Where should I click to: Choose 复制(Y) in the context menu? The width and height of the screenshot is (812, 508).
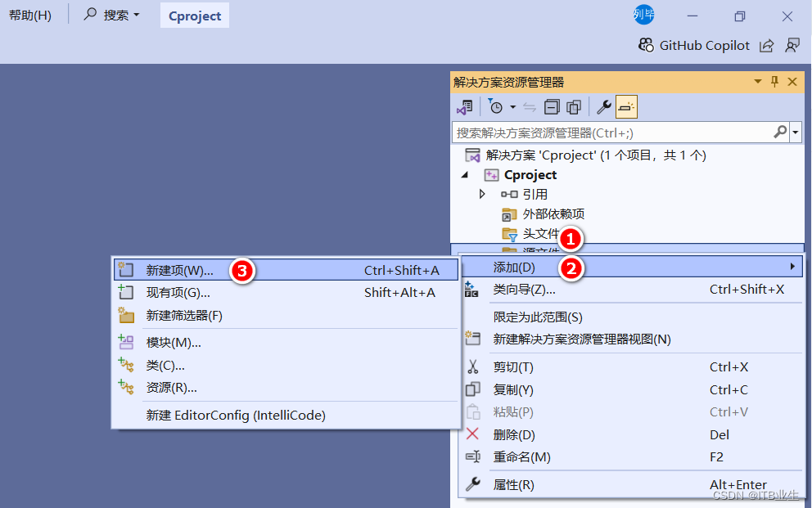click(632, 389)
